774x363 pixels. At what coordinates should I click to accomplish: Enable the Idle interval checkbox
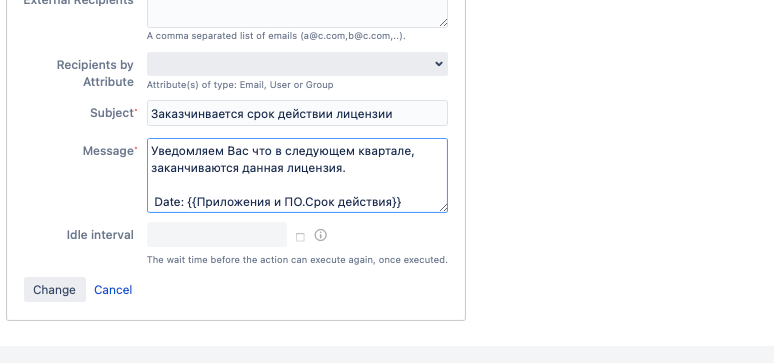(300, 238)
